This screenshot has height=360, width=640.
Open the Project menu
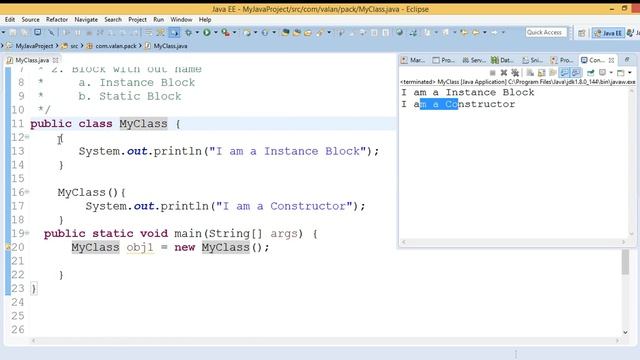pyautogui.click(x=137, y=20)
